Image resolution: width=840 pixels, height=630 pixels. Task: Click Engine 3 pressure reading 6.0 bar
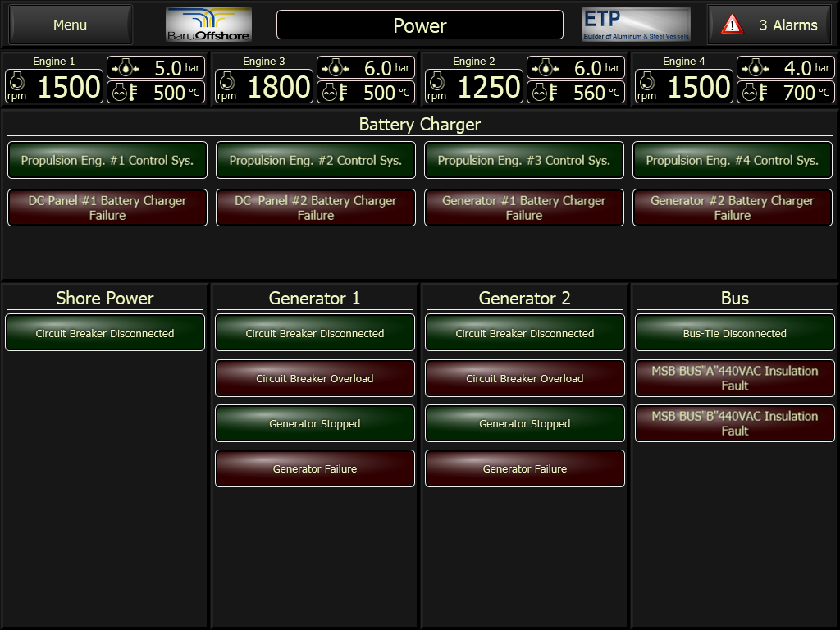pos(366,68)
